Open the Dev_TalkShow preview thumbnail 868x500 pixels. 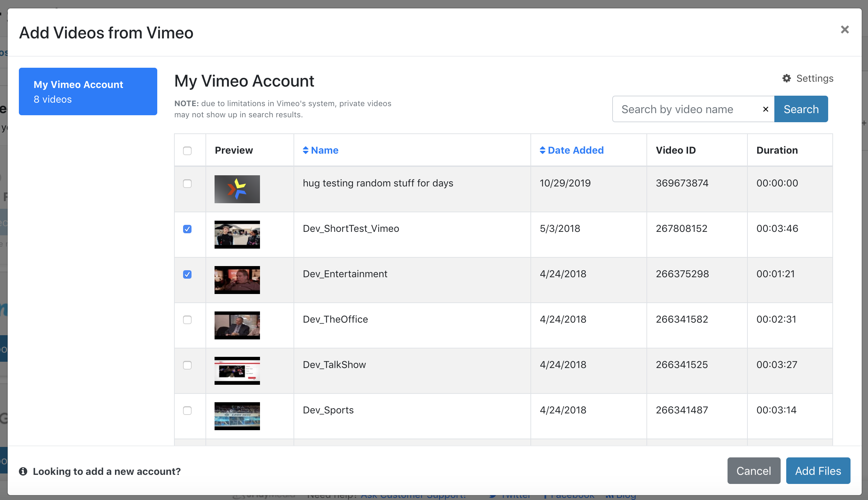(x=237, y=371)
